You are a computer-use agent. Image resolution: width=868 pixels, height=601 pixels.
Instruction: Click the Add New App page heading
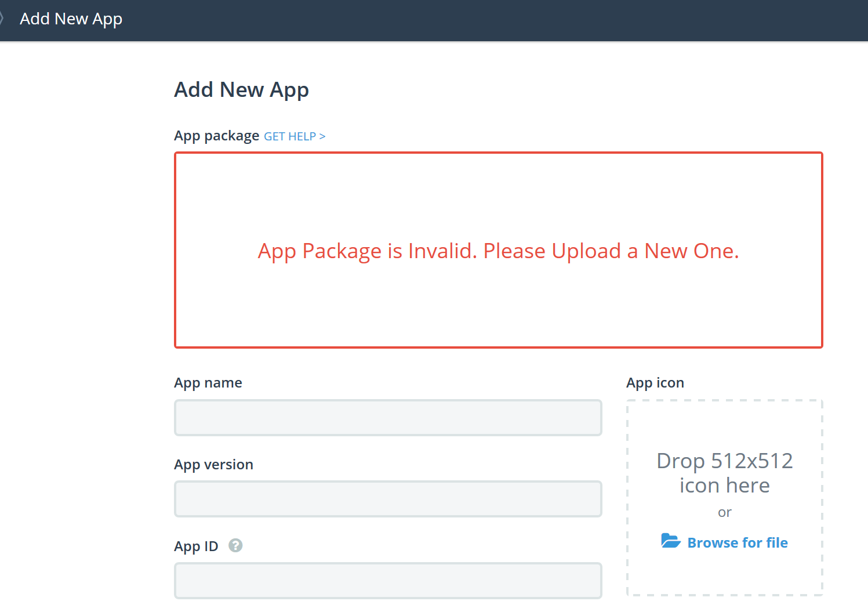241,90
